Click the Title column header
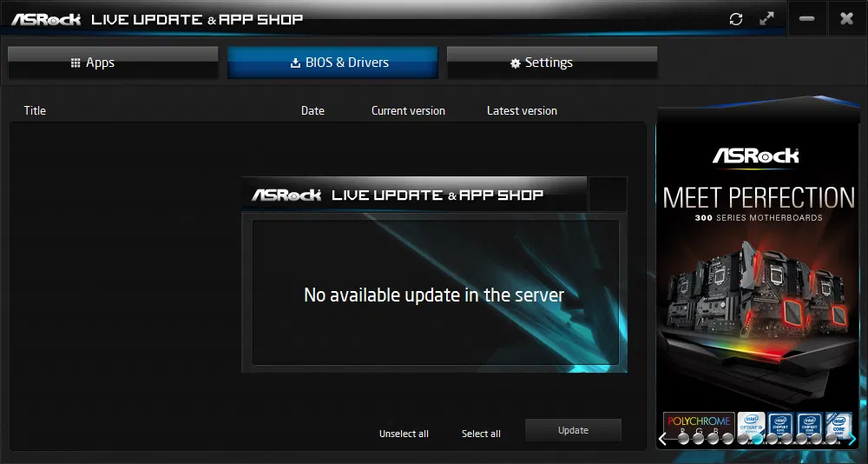The width and height of the screenshot is (868, 464). point(35,110)
